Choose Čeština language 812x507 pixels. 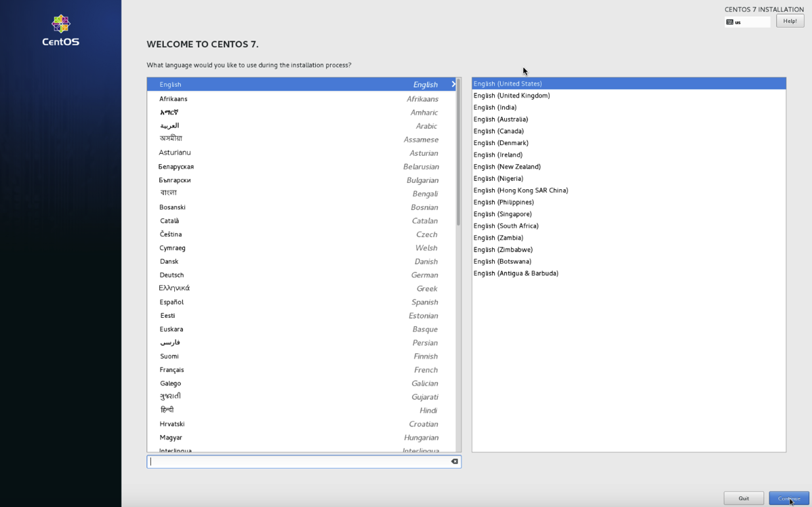coord(302,234)
